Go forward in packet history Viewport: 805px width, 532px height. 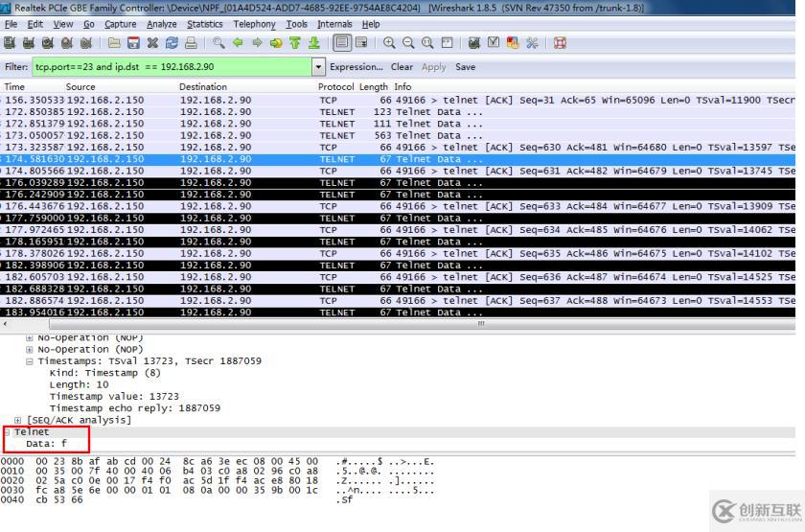coord(257,43)
